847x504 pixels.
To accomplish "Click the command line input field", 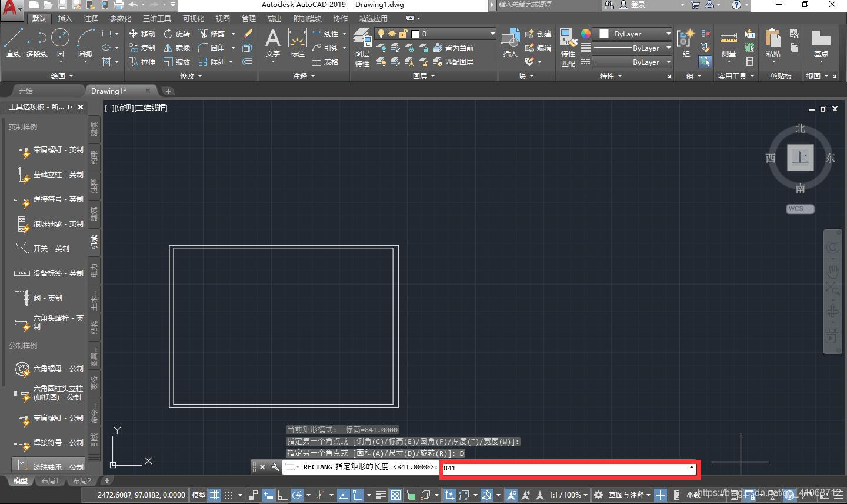I will (x=568, y=468).
